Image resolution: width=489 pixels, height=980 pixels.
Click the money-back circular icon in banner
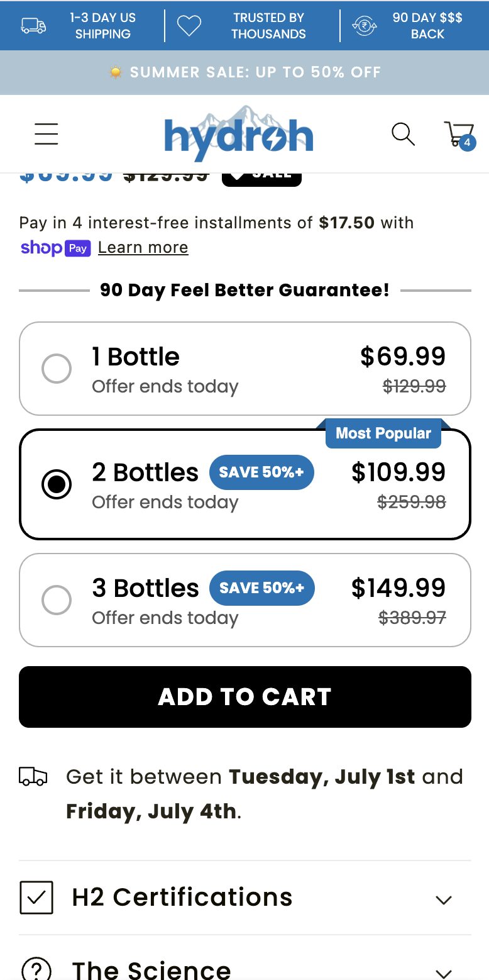pos(365,26)
